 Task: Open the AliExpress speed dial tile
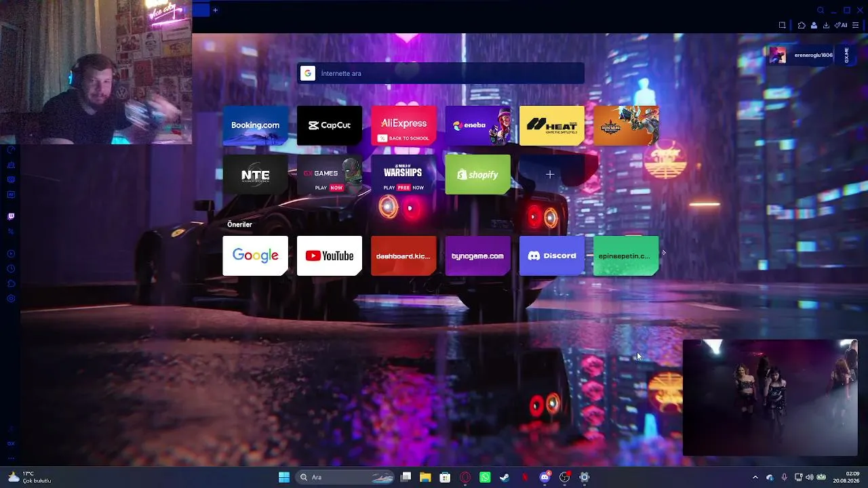tap(403, 125)
